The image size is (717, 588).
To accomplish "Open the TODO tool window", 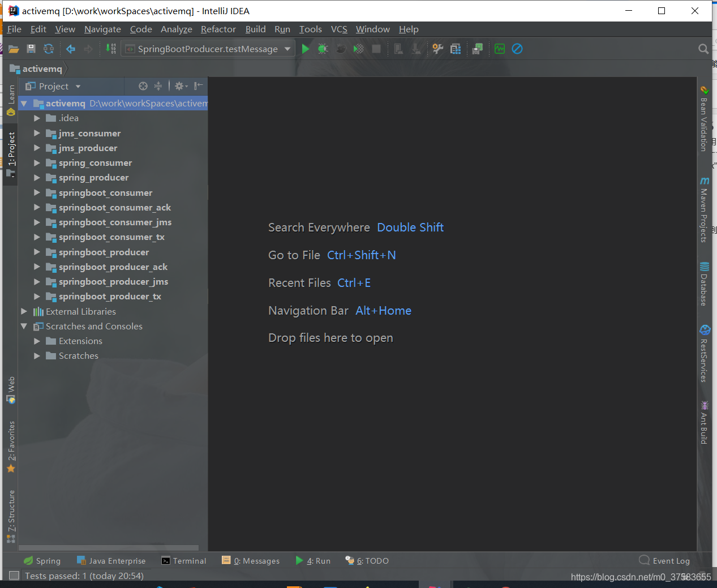I will (x=367, y=561).
